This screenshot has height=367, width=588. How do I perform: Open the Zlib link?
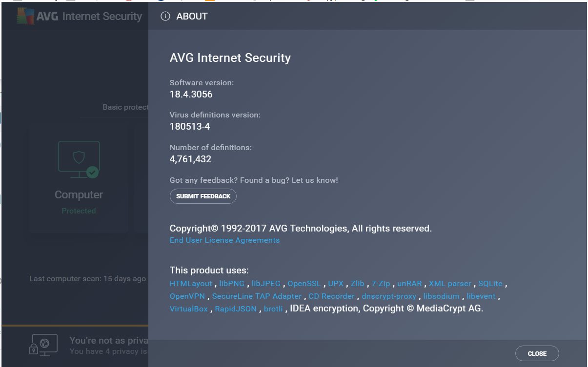point(357,284)
